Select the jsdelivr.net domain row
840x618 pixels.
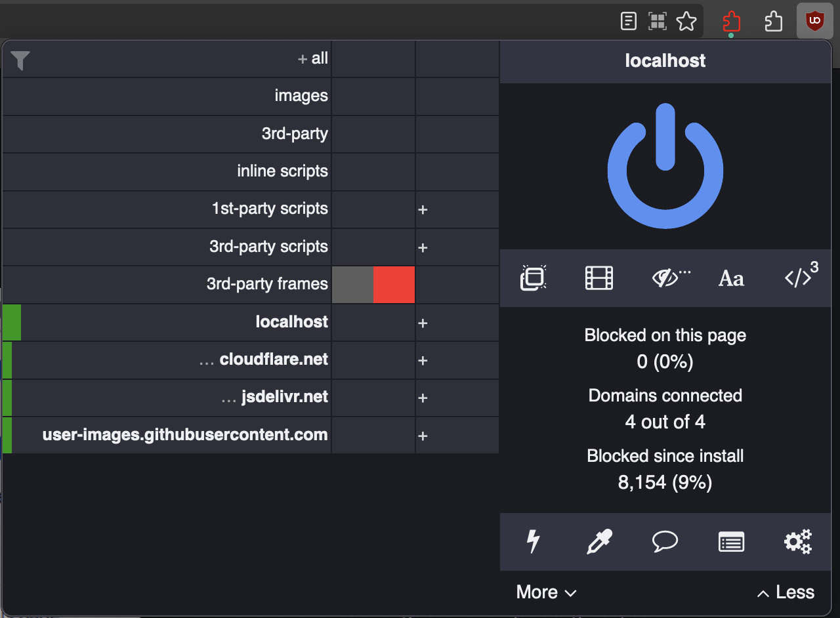(x=283, y=397)
